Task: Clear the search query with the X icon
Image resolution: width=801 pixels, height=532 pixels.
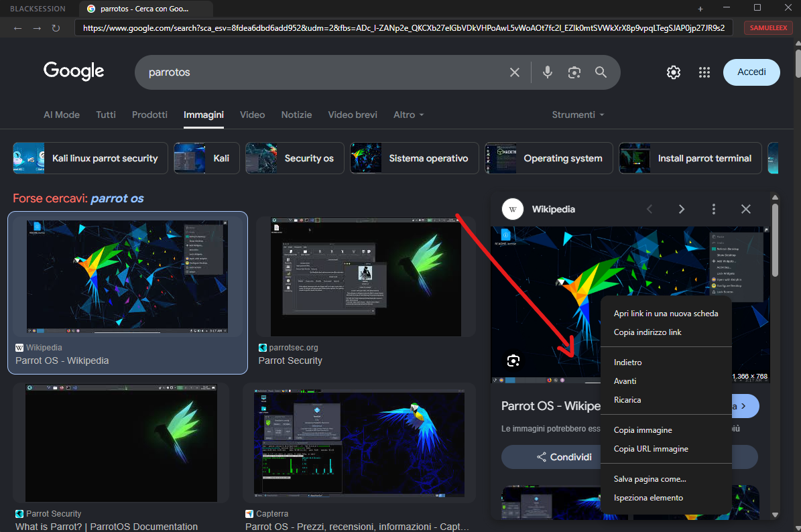Action: tap(514, 72)
